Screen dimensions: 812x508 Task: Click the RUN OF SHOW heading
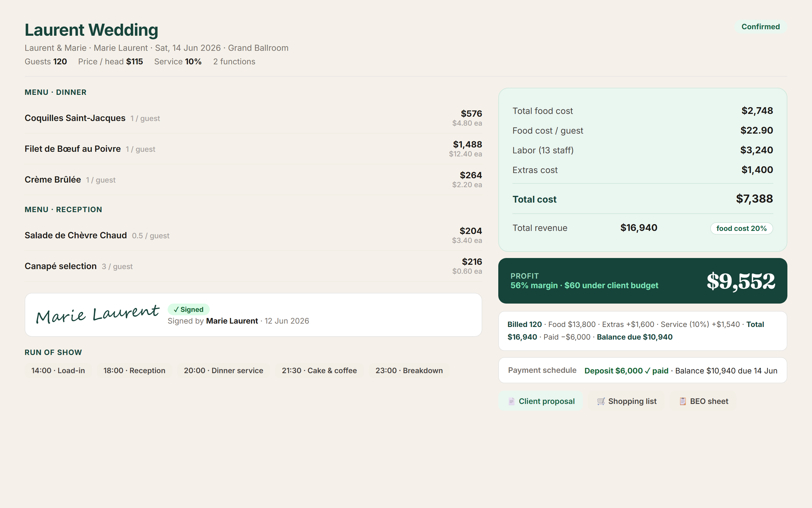click(53, 352)
